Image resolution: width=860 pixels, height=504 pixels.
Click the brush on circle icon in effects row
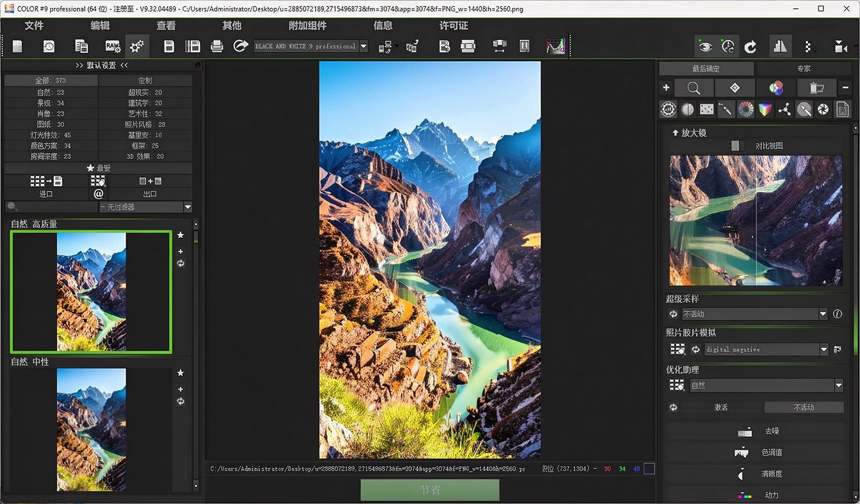click(x=804, y=109)
